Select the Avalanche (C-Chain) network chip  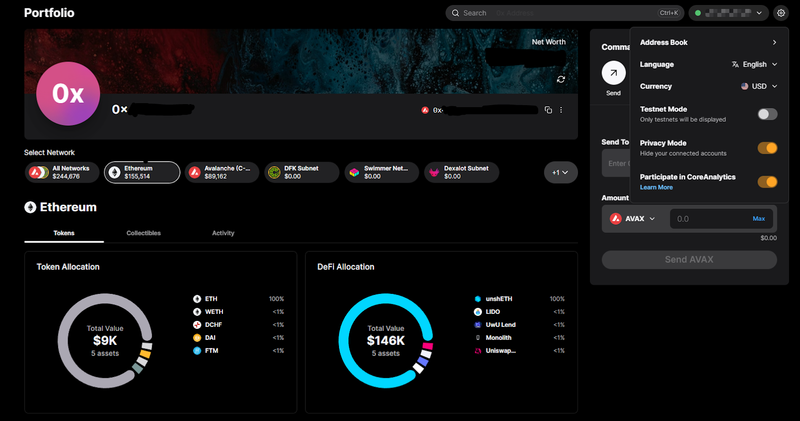click(222, 172)
